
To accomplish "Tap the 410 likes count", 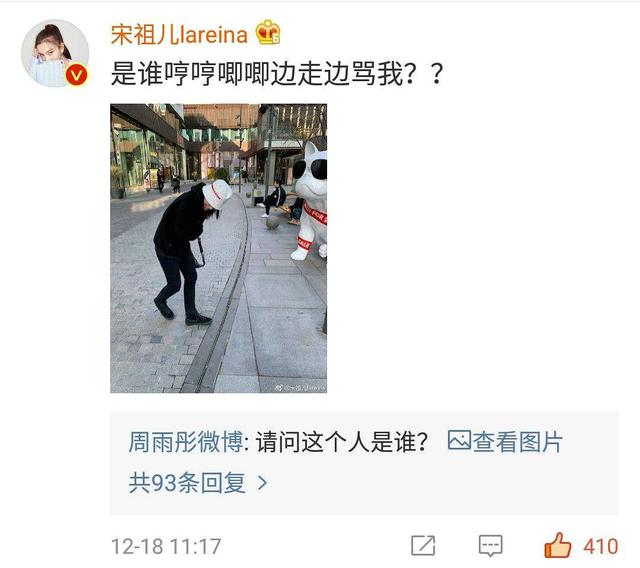I will point(601,546).
